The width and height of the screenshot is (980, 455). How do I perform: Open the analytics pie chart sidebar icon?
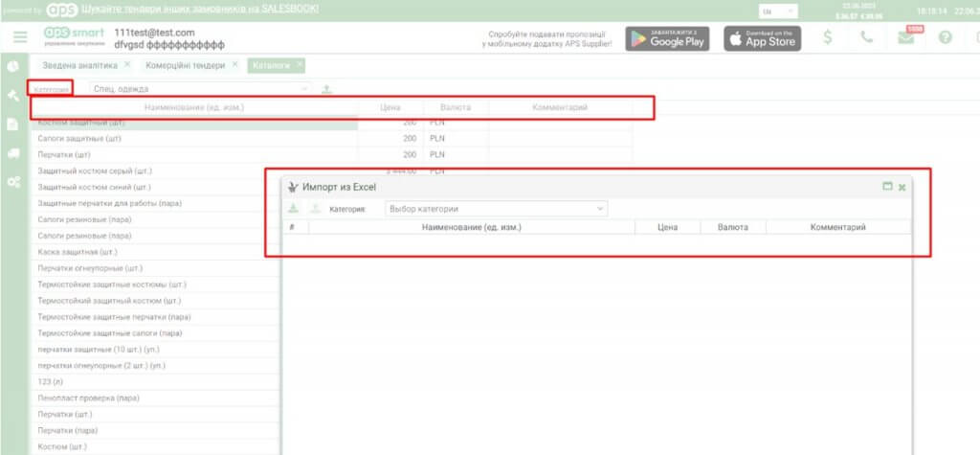13,66
